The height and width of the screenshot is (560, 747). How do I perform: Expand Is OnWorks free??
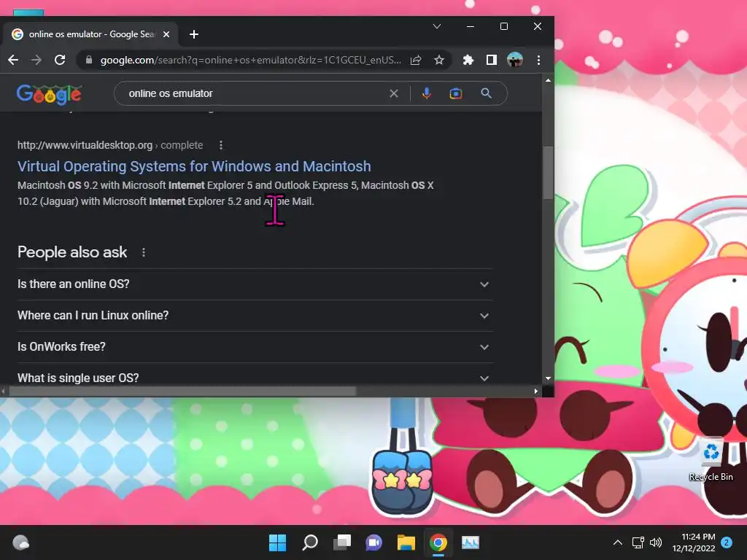tap(255, 347)
